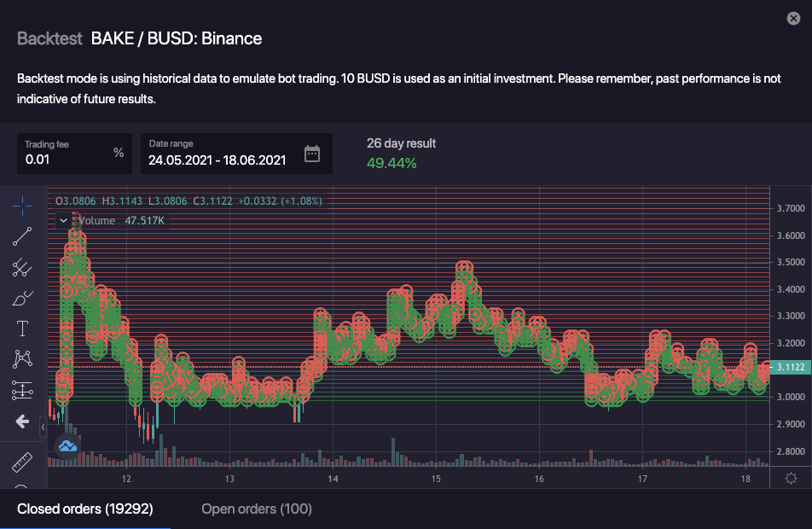Open the date range calendar picker
Viewport: 812px width, 529px height.
coord(312,154)
